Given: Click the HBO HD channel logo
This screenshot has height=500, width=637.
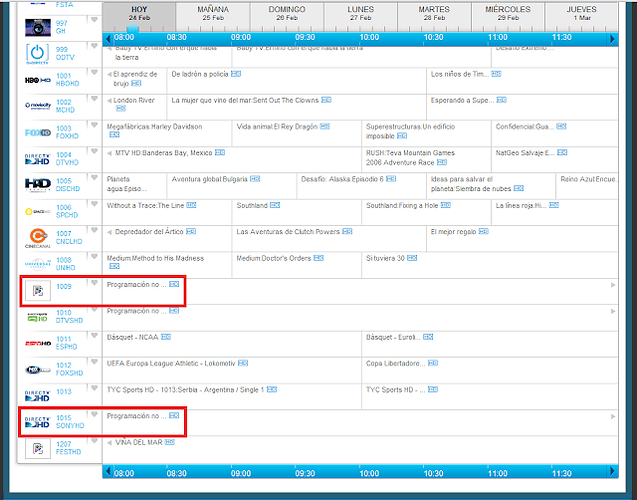Looking at the screenshot, I should 37,78.
